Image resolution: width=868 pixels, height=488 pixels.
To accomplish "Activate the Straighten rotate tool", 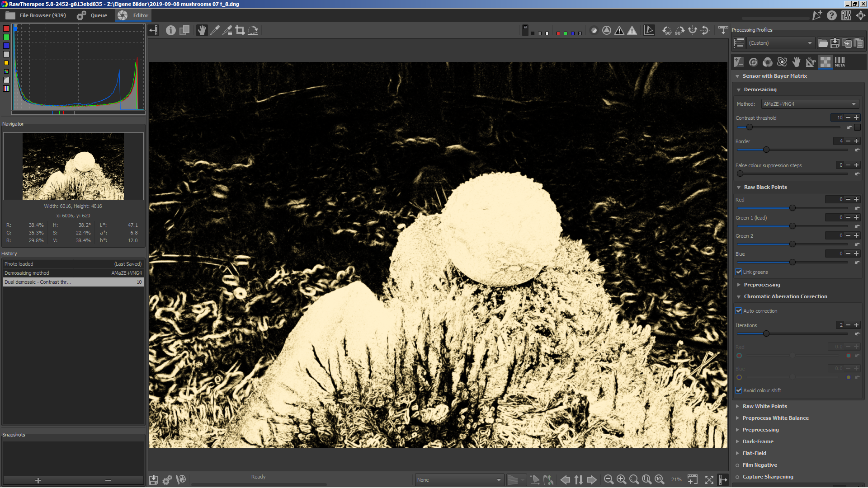I will 253,31.
